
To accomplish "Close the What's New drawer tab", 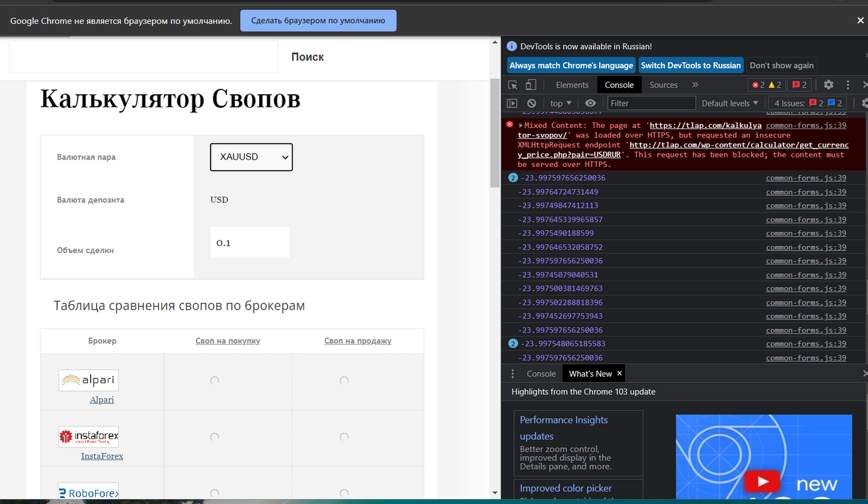I will (620, 373).
